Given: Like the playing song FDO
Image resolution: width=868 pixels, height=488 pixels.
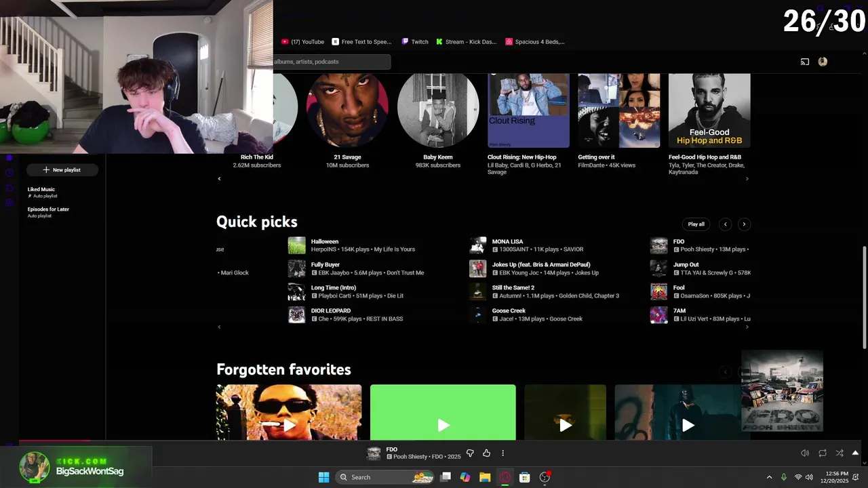Looking at the screenshot, I should point(486,453).
